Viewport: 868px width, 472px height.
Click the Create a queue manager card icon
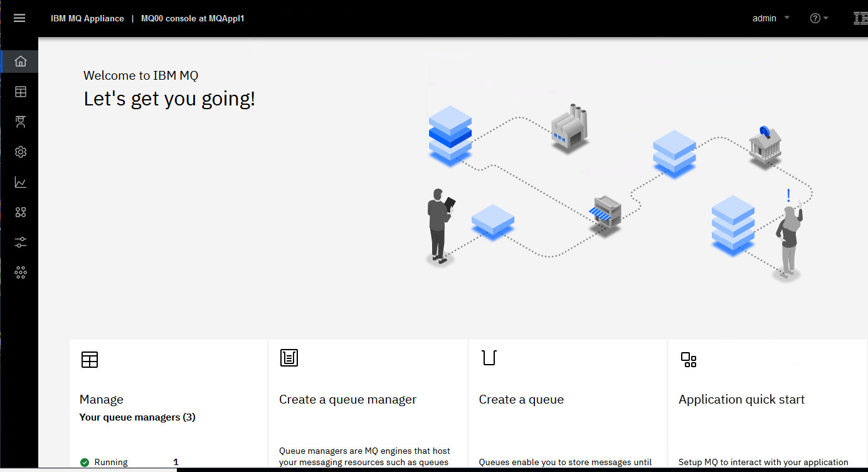click(289, 358)
